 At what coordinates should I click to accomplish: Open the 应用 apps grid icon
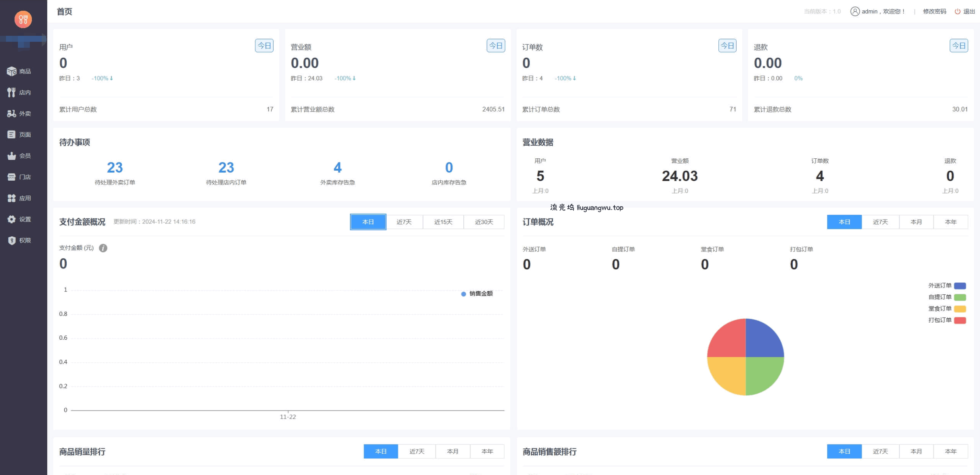coord(12,198)
